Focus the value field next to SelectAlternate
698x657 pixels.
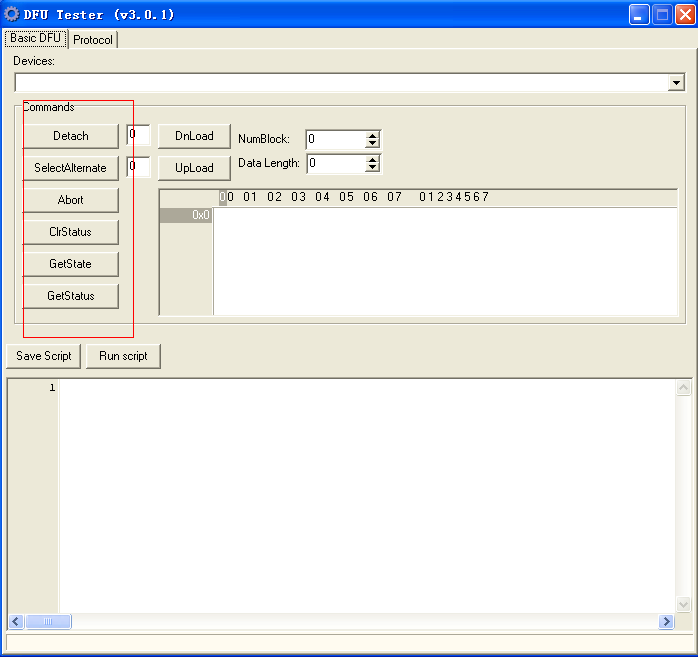point(138,167)
